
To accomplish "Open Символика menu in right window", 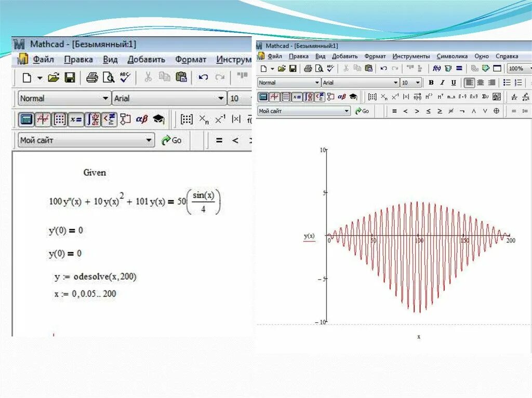I will pyautogui.click(x=452, y=56).
